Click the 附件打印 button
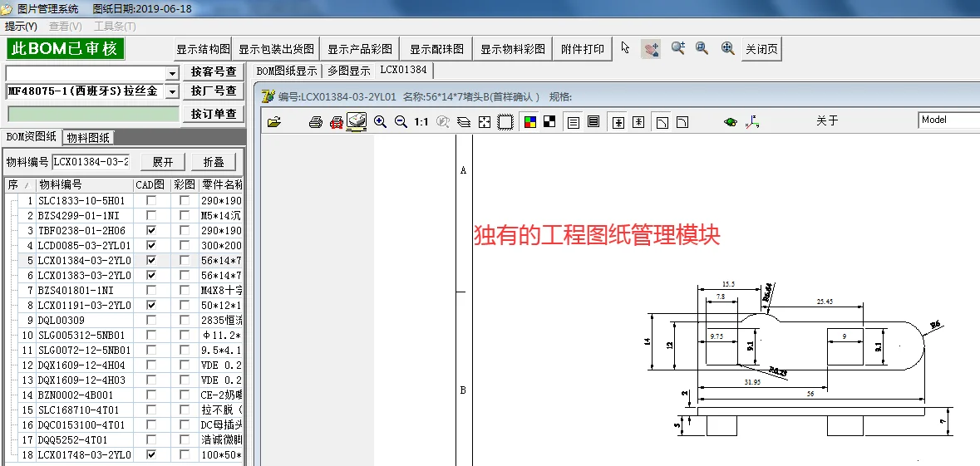 (583, 49)
